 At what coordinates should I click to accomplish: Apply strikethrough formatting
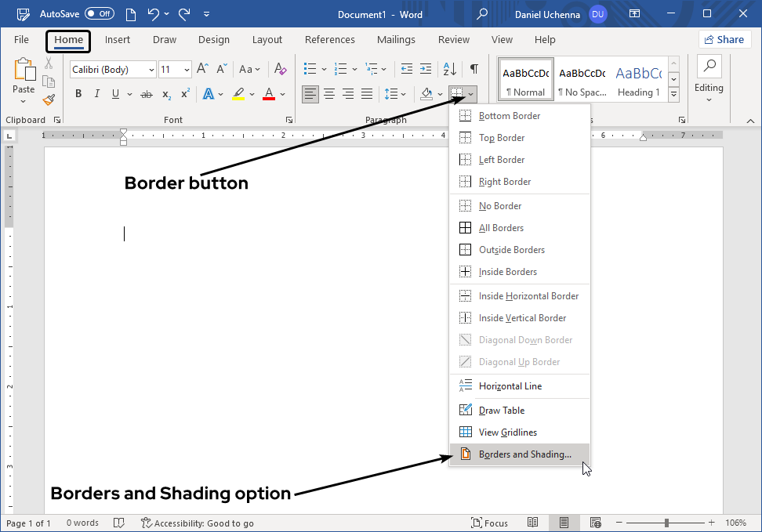tap(146, 93)
